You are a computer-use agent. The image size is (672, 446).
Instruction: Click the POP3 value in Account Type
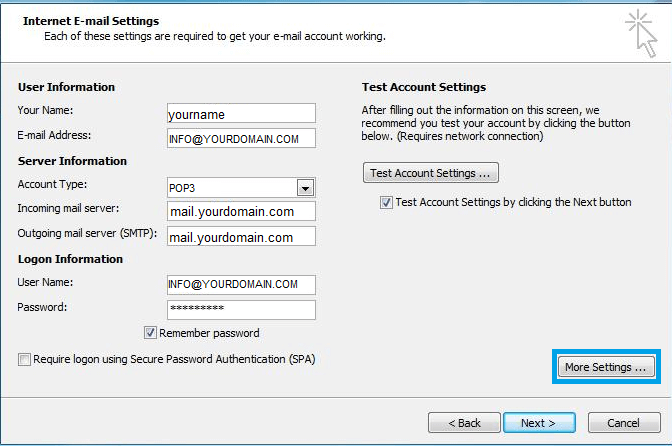(231, 187)
